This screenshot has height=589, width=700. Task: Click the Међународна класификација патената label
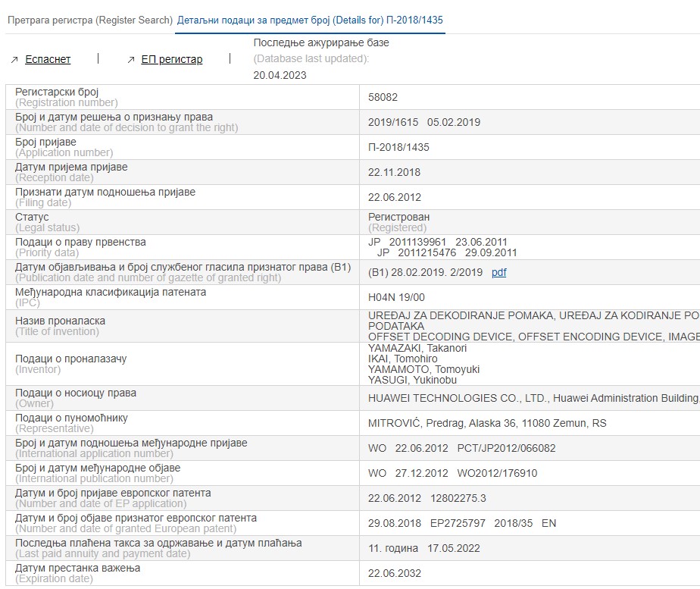tap(111, 292)
